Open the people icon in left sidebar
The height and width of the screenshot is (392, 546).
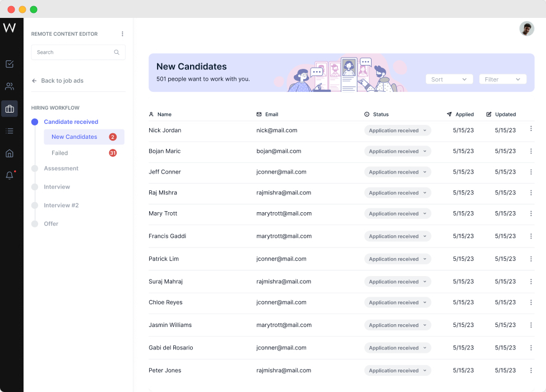10,86
